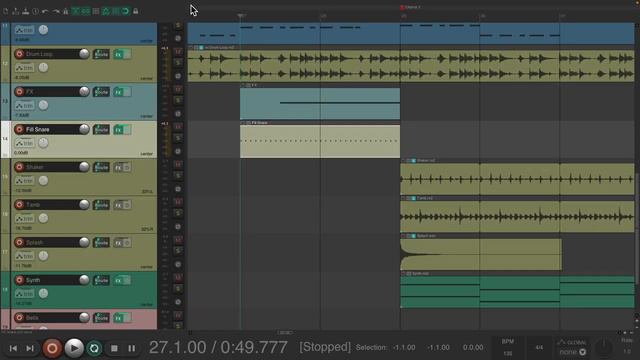
Task: Solo the Shaker track
Action: 178,176
